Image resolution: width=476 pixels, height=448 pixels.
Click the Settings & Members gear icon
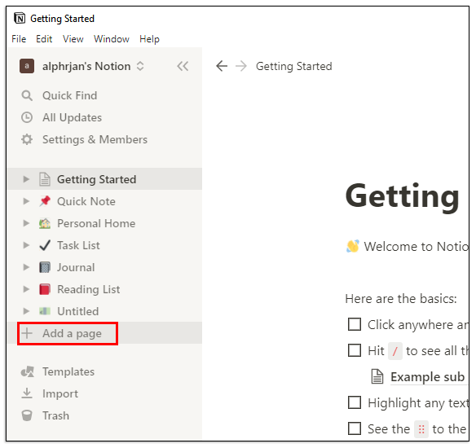(27, 139)
